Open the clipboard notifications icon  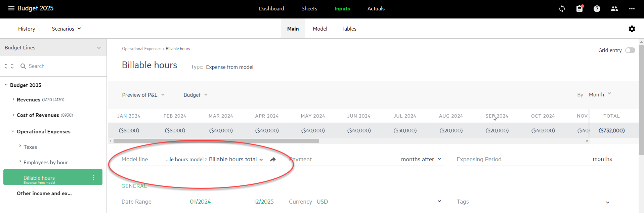579,9
